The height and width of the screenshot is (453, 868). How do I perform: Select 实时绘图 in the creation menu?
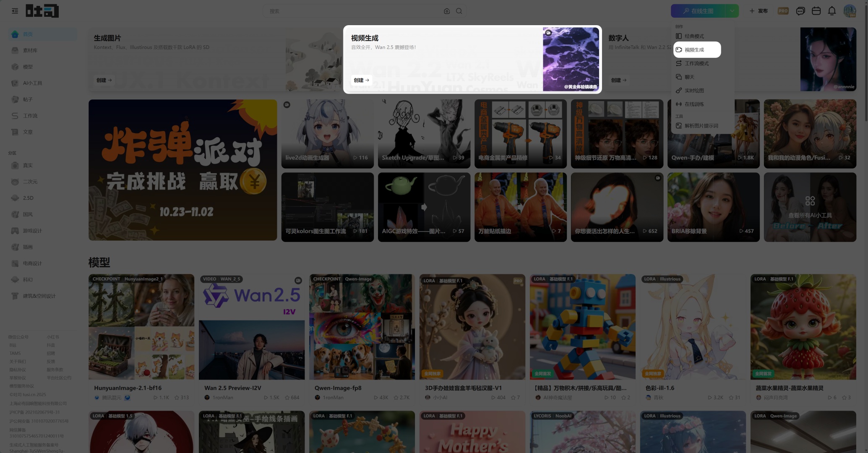694,91
